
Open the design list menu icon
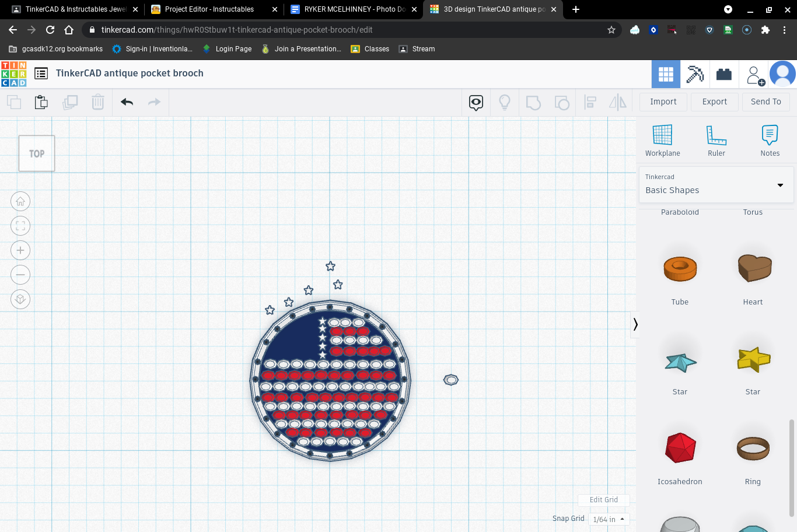coord(41,73)
